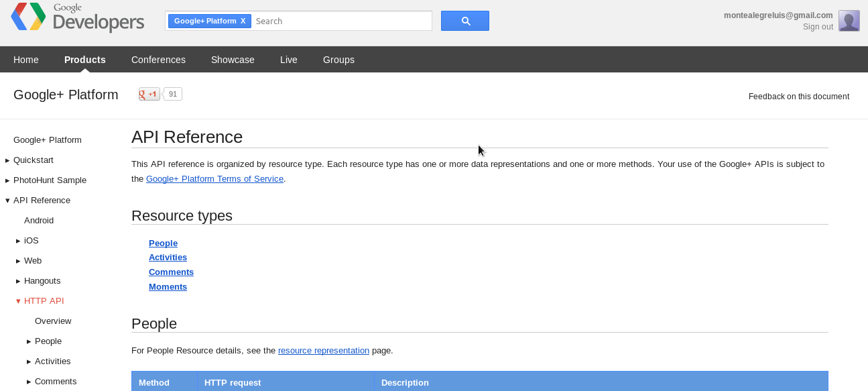Select the API Reference sidebar item
This screenshot has width=868, height=391.
42,201
